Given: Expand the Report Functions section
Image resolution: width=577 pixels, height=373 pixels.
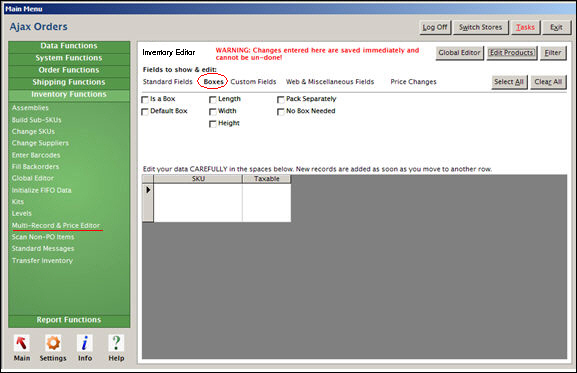Looking at the screenshot, I should 69,320.
